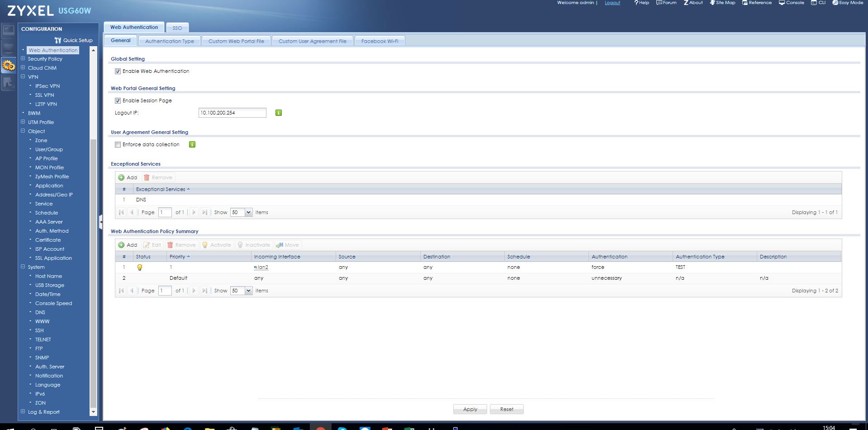Image resolution: width=868 pixels, height=430 pixels.
Task: Click the info icon beside Enforce data collection
Action: pyautogui.click(x=192, y=144)
